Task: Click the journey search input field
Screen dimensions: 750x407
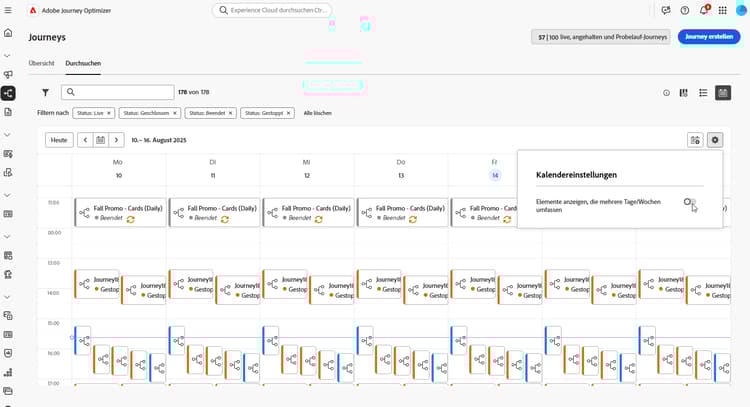Action: click(118, 92)
